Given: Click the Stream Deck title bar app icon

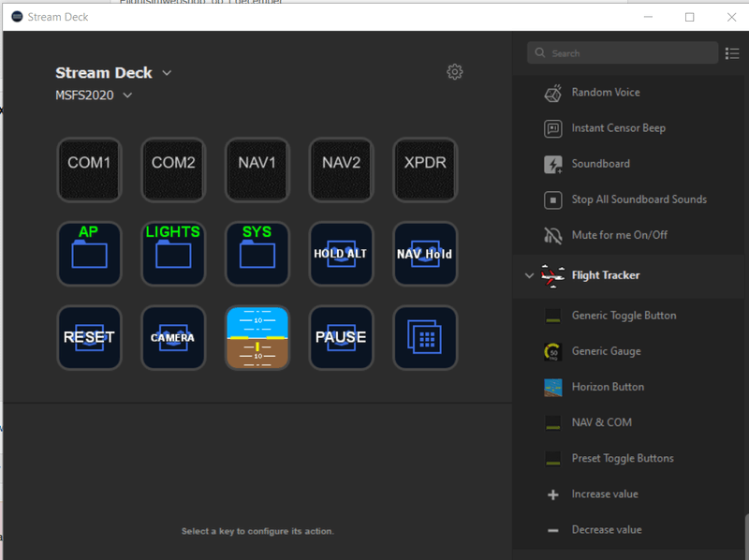Looking at the screenshot, I should [x=17, y=17].
